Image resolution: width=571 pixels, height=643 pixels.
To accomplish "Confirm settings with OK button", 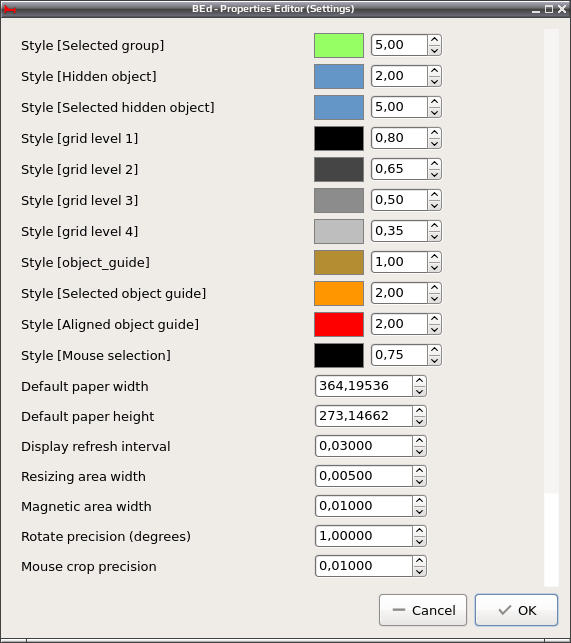I will click(x=516, y=610).
